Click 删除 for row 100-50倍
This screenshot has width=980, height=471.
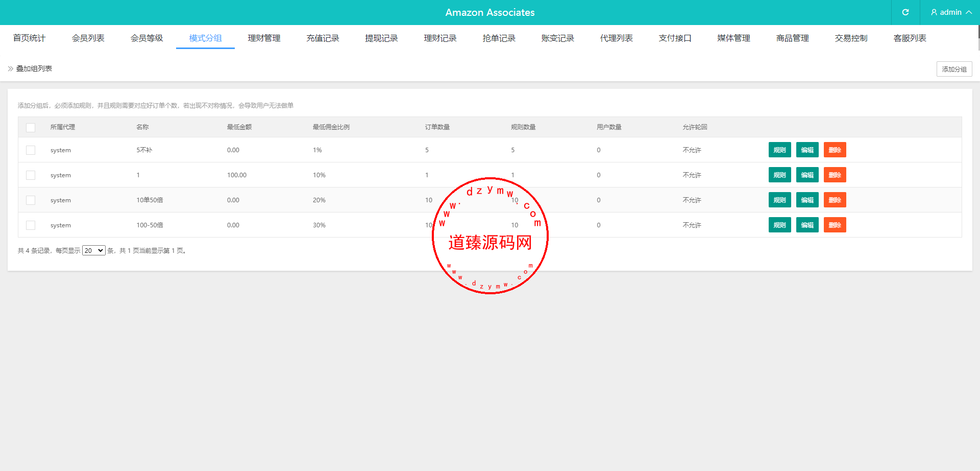[835, 225]
